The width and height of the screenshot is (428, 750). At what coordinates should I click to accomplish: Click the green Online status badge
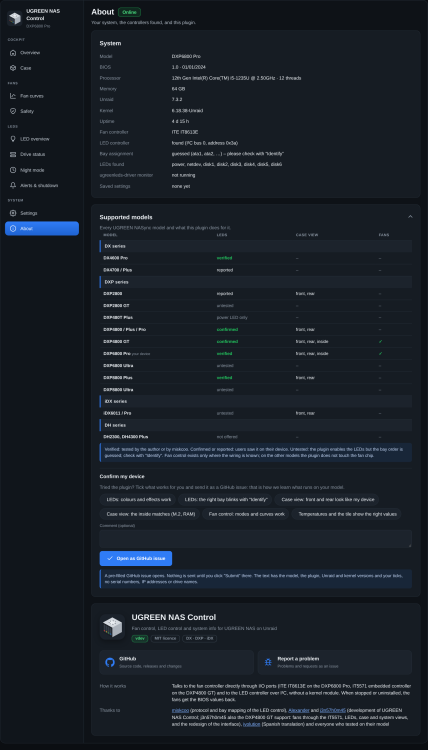[129, 12]
